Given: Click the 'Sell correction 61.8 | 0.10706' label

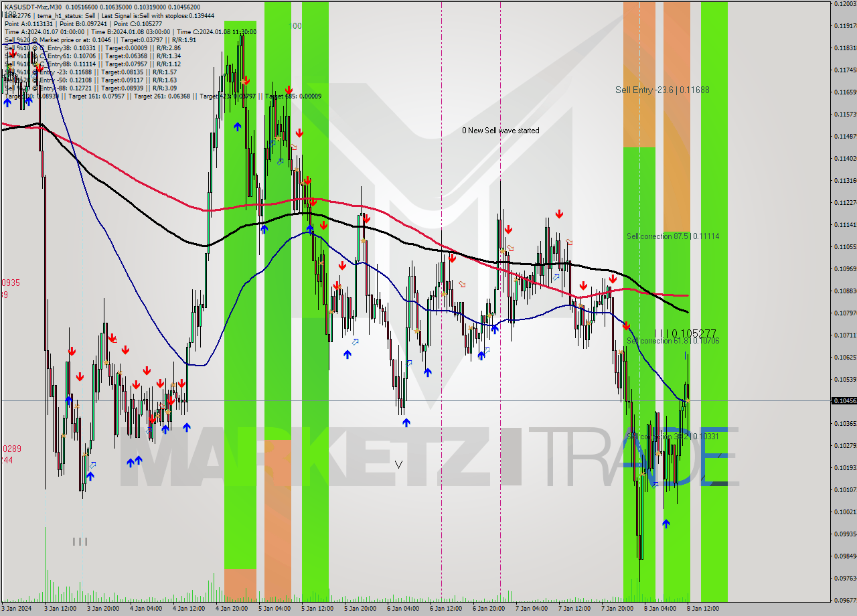Looking at the screenshot, I should click(x=673, y=341).
